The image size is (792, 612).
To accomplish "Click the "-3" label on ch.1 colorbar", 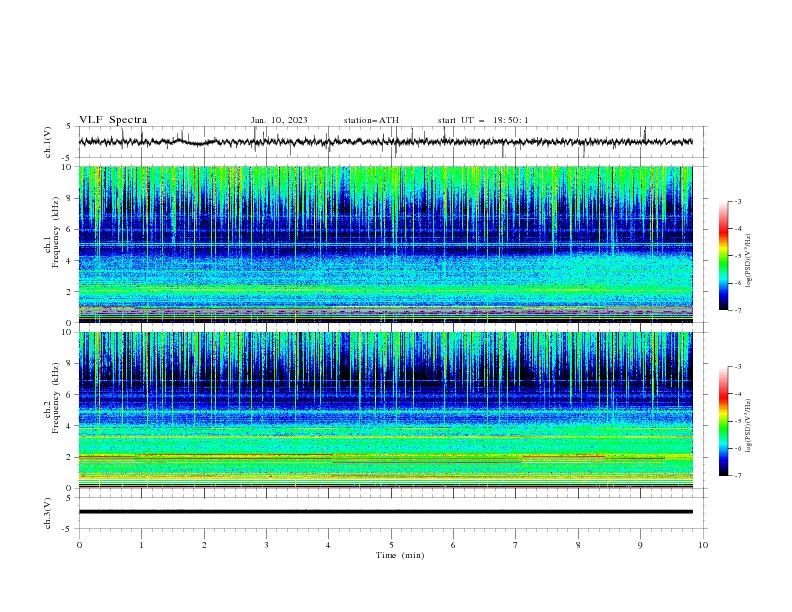I will [x=738, y=201].
